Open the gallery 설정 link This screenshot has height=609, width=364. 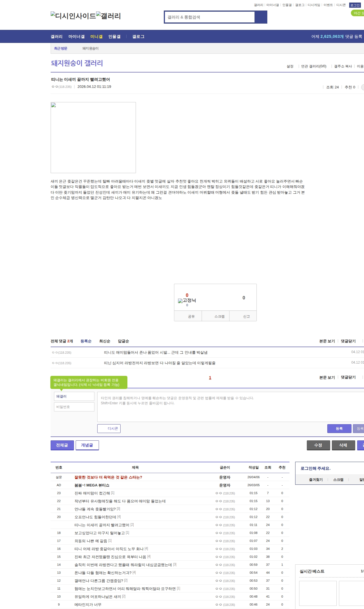click(x=290, y=66)
